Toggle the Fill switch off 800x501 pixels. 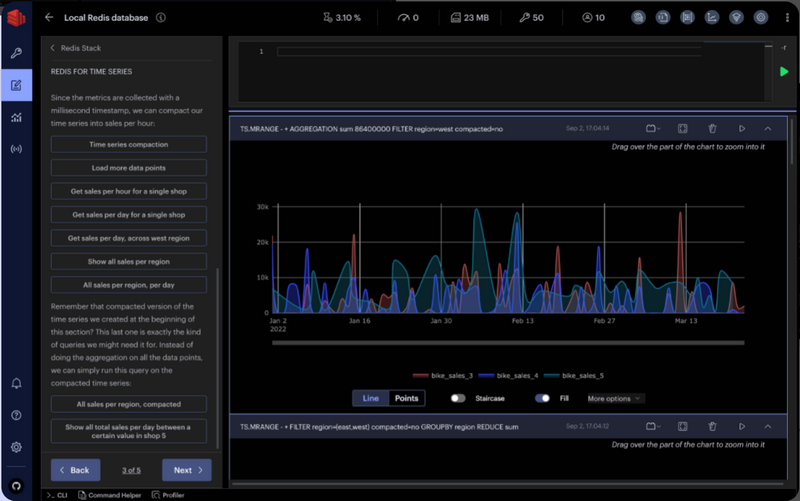(542, 398)
